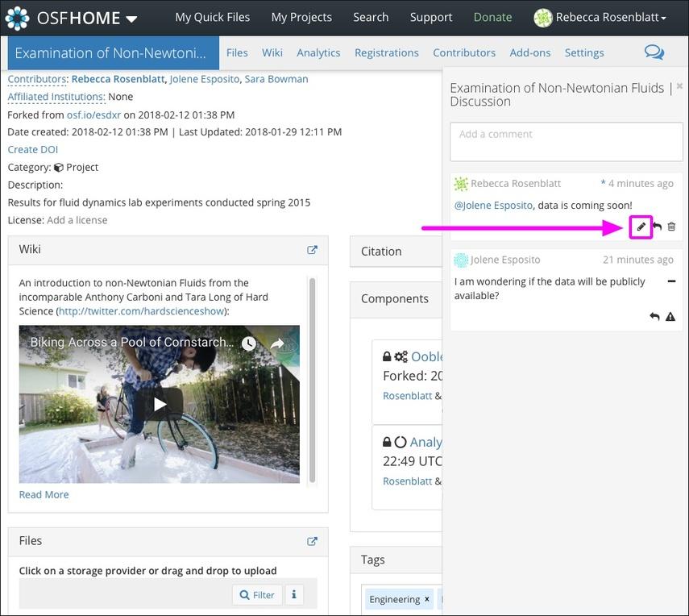Open My Quick Files
Viewport: 689px width, 616px height.
212,17
